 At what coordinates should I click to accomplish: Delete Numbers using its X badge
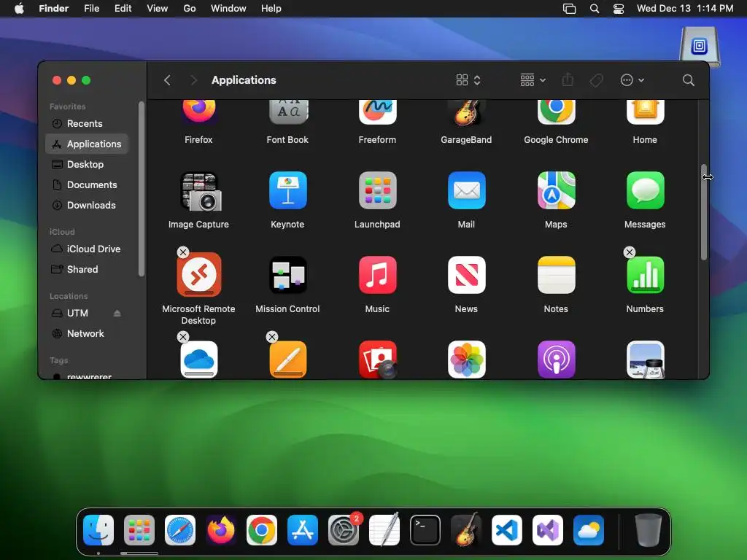(x=630, y=252)
